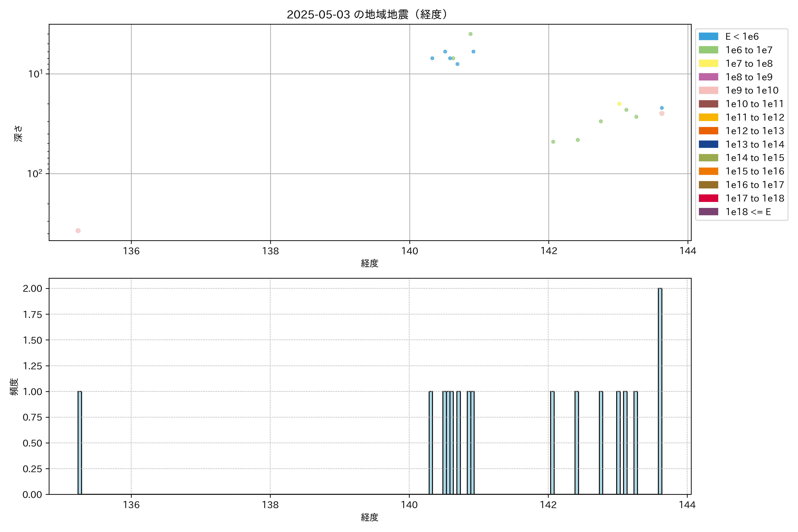The image size is (798, 532).
Task: Click the 頻度 y-axis label
Action: coord(14,387)
